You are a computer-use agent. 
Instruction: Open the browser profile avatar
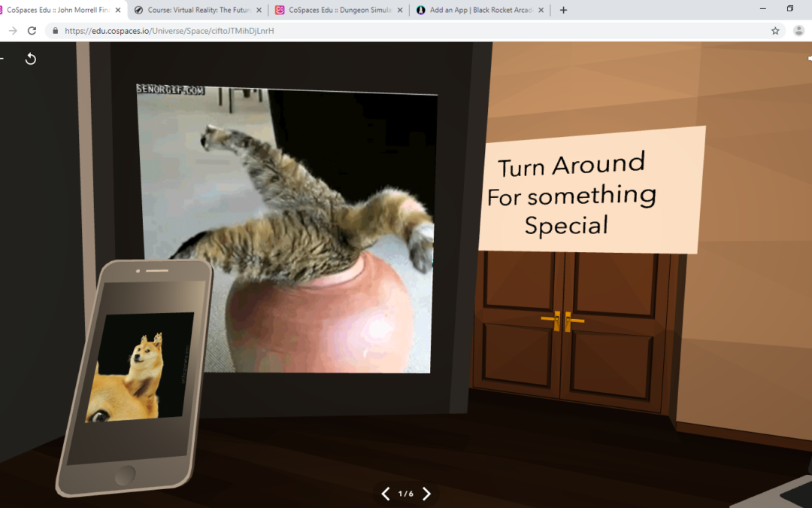[x=799, y=31]
